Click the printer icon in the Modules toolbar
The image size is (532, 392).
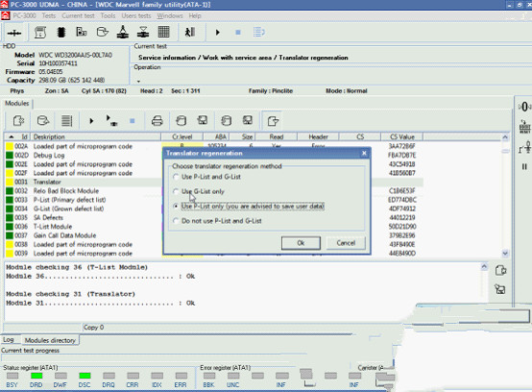click(x=157, y=121)
